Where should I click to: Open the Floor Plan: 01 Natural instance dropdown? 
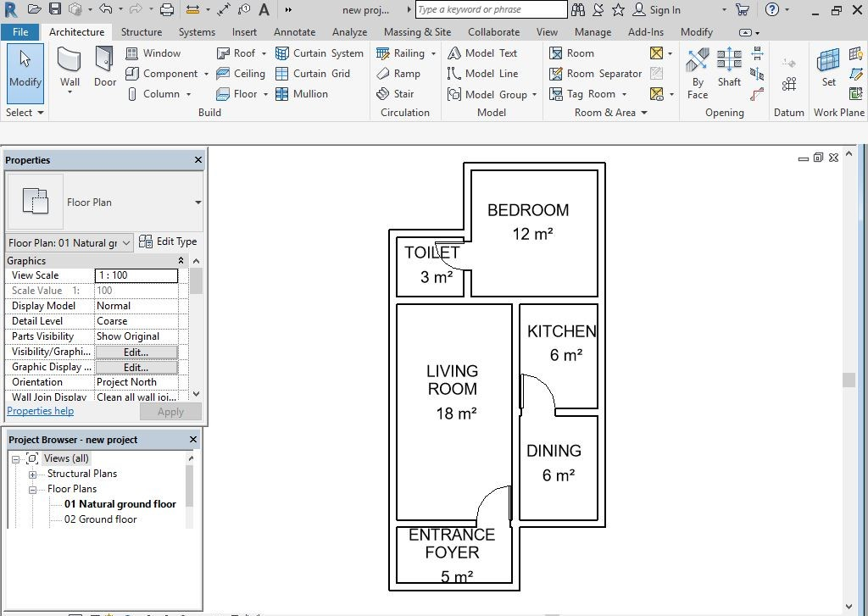tap(126, 243)
